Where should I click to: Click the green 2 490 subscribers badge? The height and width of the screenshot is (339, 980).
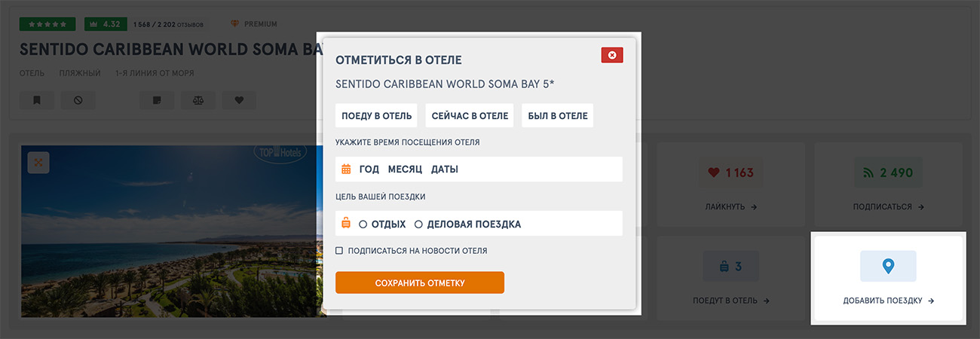(889, 173)
